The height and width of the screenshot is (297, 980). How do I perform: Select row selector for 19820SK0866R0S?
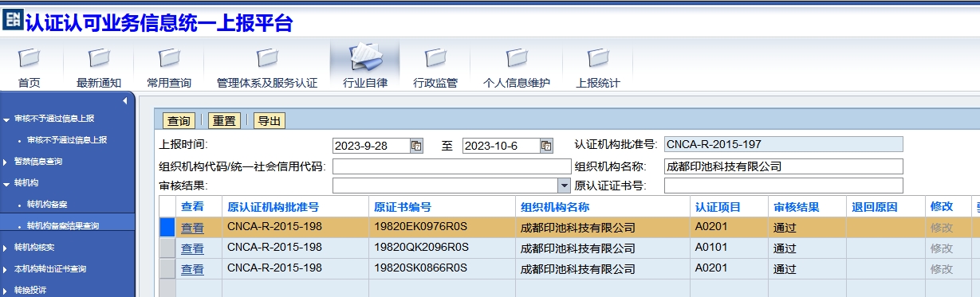pyautogui.click(x=167, y=268)
